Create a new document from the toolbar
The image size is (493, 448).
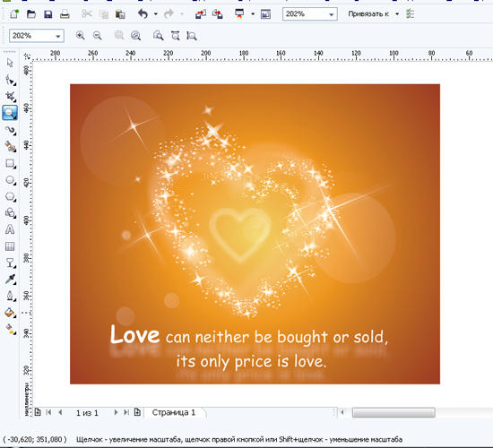point(14,14)
